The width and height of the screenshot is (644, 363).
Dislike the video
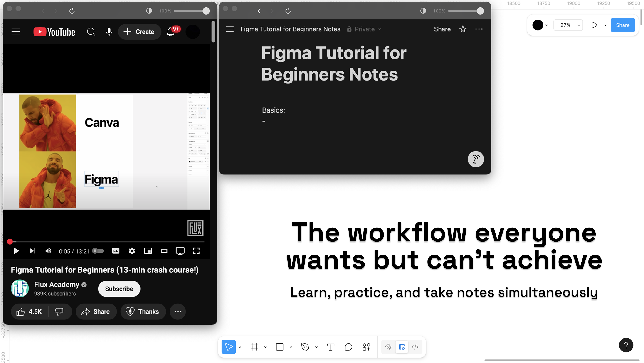[59, 311]
